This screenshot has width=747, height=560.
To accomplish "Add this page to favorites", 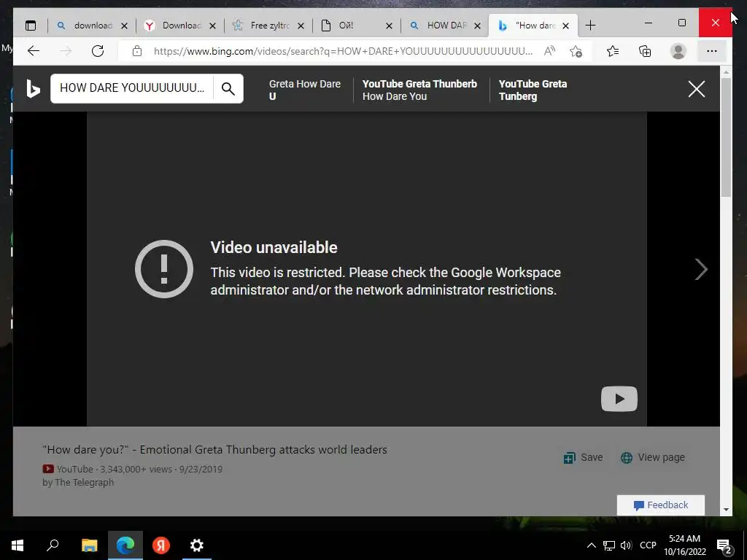I will [576, 51].
